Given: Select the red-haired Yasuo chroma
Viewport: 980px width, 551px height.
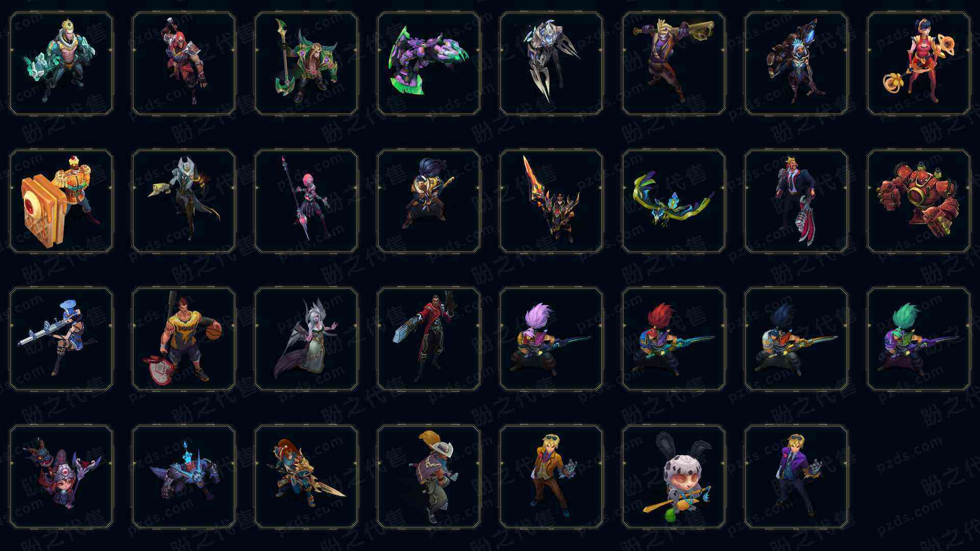Looking at the screenshot, I should click(673, 339).
